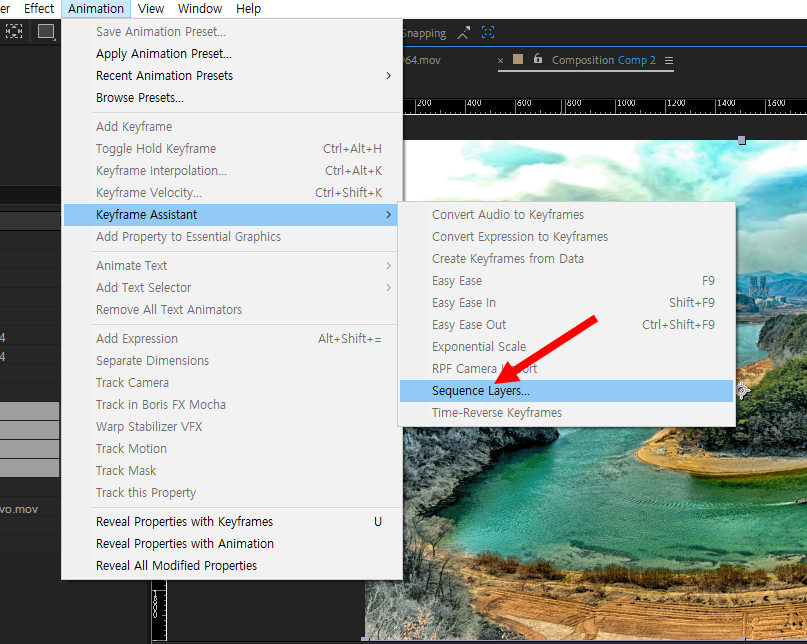The height and width of the screenshot is (644, 807).
Task: Click Track this Property entry
Action: pyautogui.click(x=232, y=493)
